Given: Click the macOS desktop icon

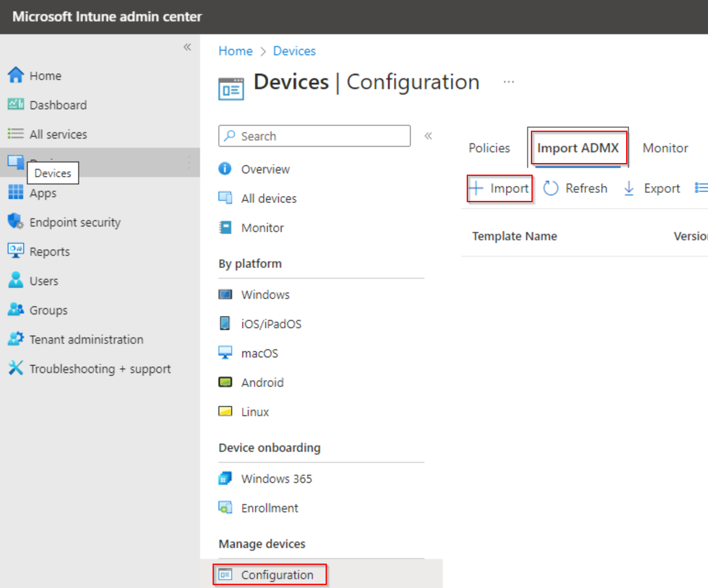Looking at the screenshot, I should coord(225,352).
